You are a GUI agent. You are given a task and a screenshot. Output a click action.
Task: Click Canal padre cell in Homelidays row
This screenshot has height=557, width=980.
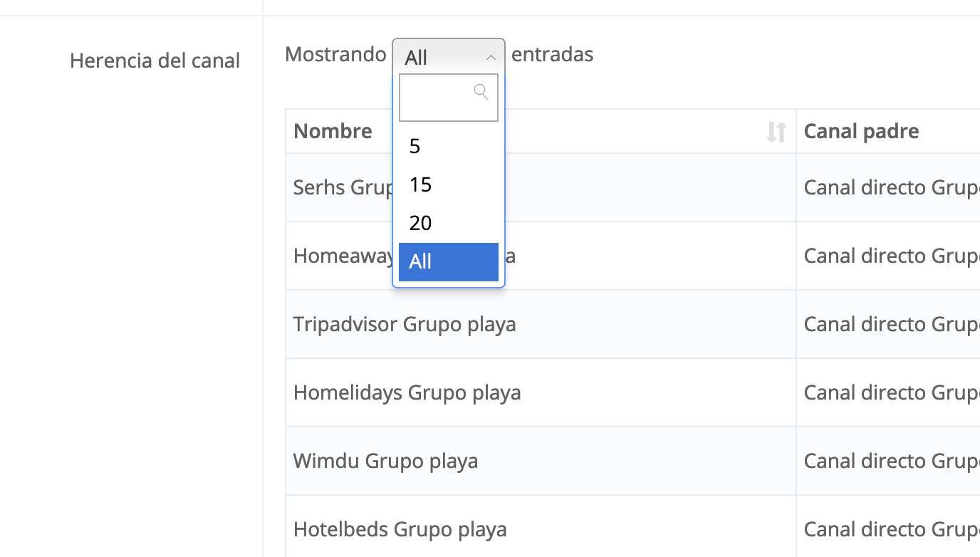tap(888, 392)
